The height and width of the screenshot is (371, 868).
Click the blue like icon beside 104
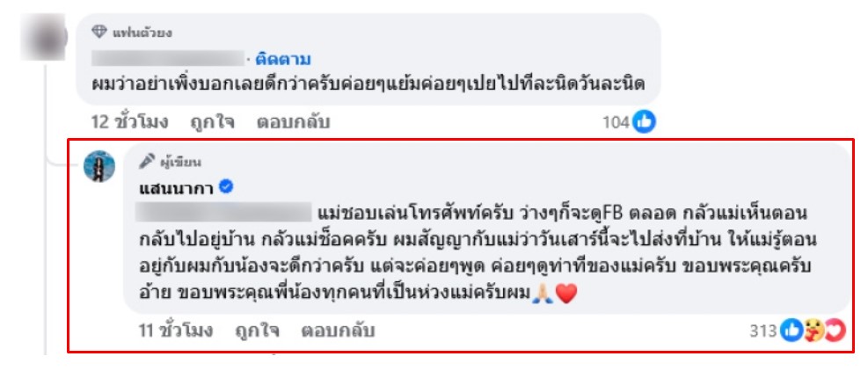644,122
